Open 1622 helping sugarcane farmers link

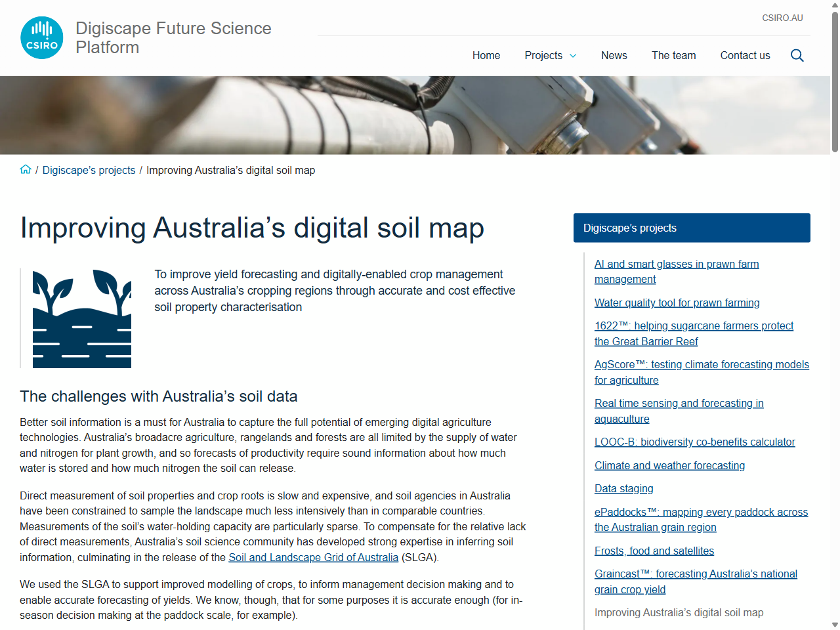(694, 333)
